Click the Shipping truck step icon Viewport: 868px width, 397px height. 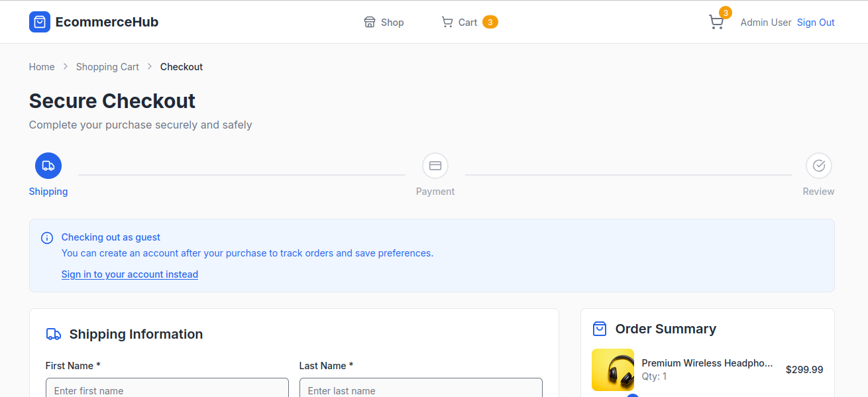click(48, 166)
